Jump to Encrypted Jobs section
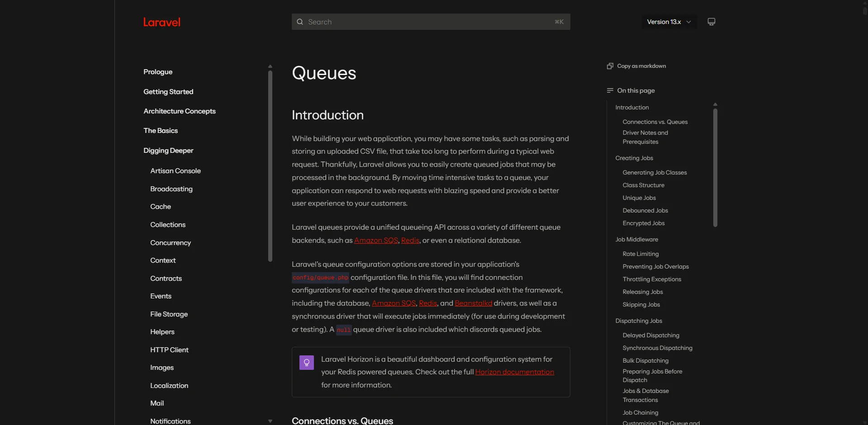 point(644,223)
